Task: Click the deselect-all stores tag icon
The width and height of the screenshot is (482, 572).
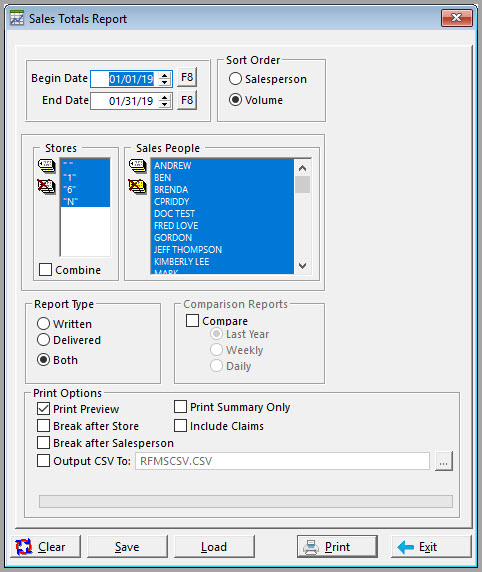Action: tap(46, 187)
